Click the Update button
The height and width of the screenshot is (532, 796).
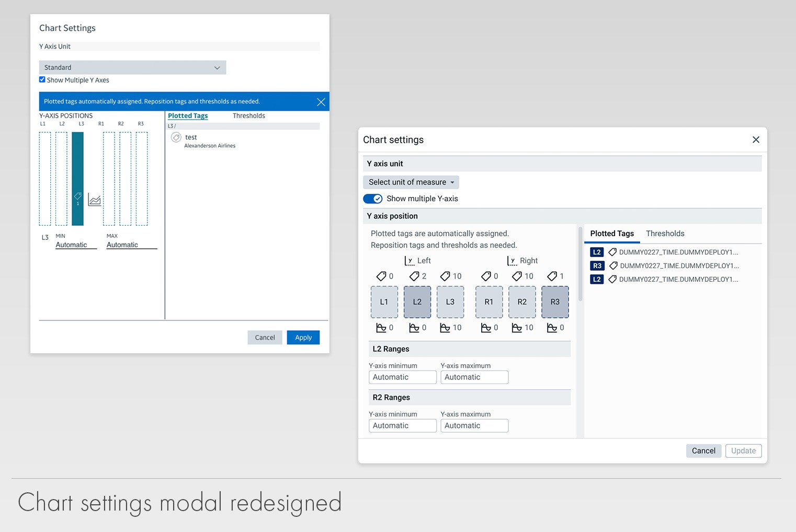[x=743, y=451]
